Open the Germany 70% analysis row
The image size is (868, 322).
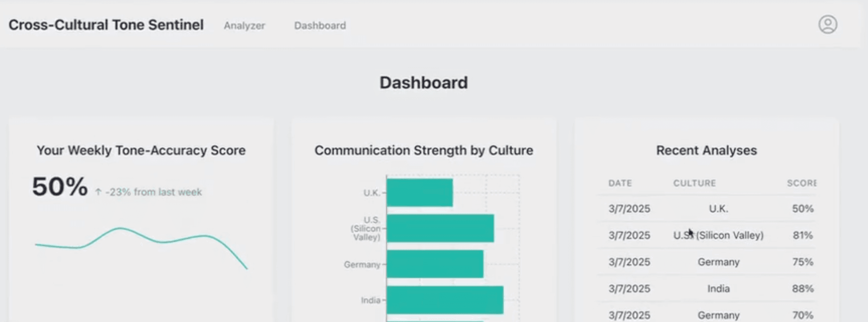(x=707, y=314)
